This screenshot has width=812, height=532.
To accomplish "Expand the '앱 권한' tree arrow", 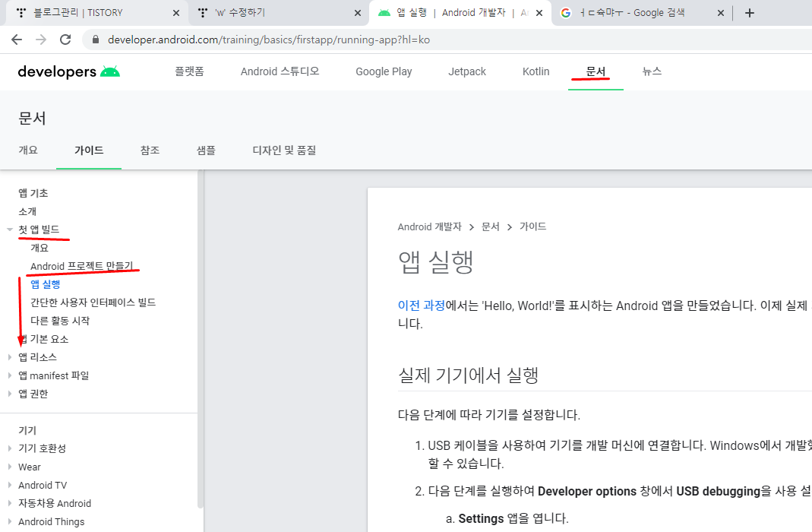I will pos(9,394).
